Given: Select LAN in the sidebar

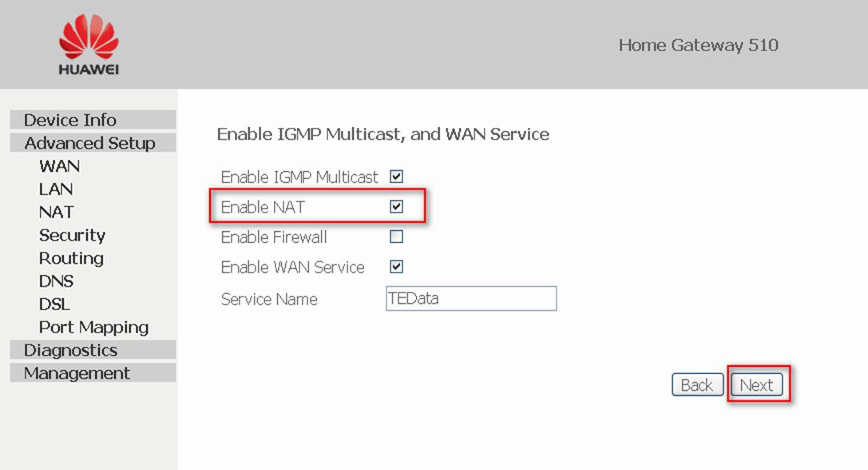Looking at the screenshot, I should click(56, 189).
